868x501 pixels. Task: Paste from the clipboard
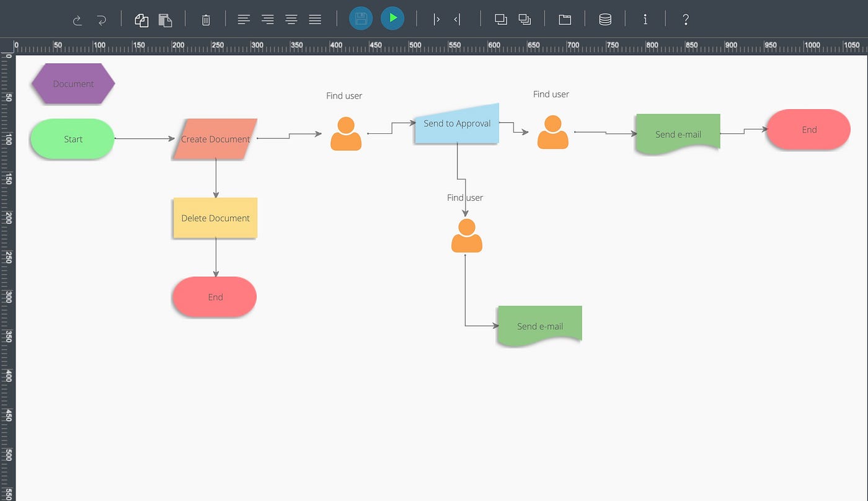coord(166,19)
